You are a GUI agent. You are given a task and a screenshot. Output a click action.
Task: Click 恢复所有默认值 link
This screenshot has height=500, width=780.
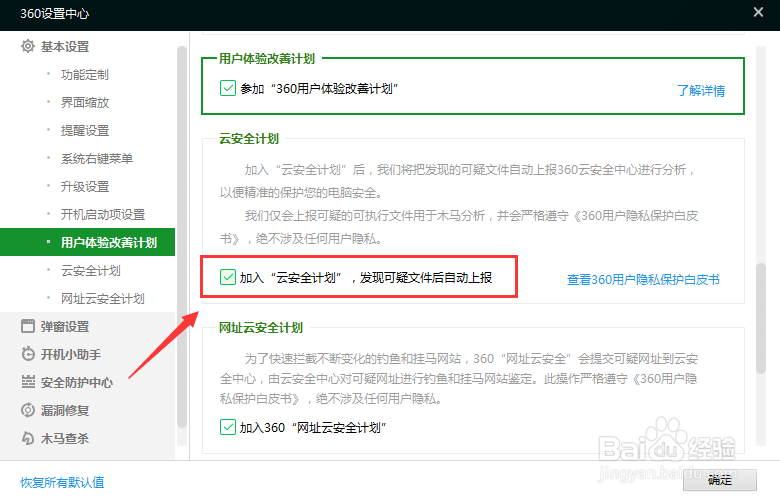(62, 482)
